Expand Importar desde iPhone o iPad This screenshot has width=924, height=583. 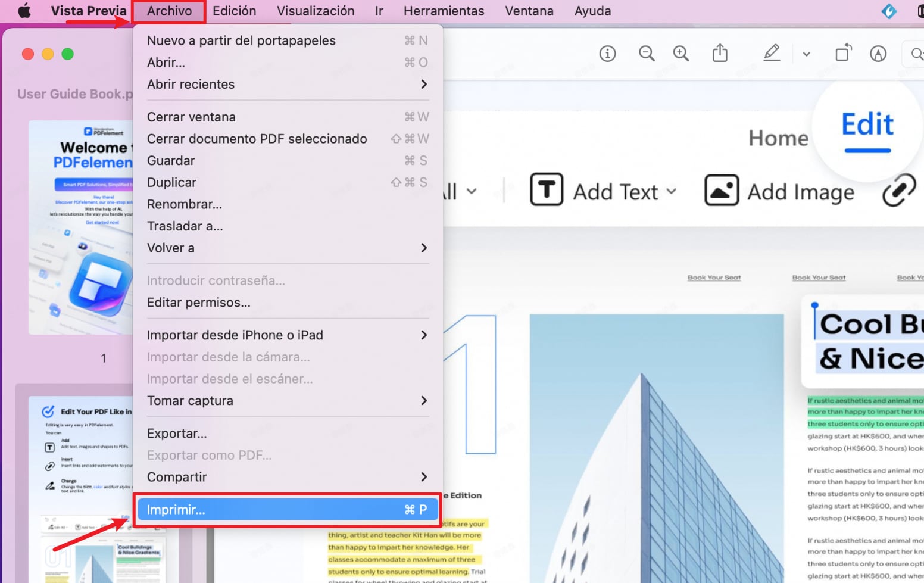[288, 335]
